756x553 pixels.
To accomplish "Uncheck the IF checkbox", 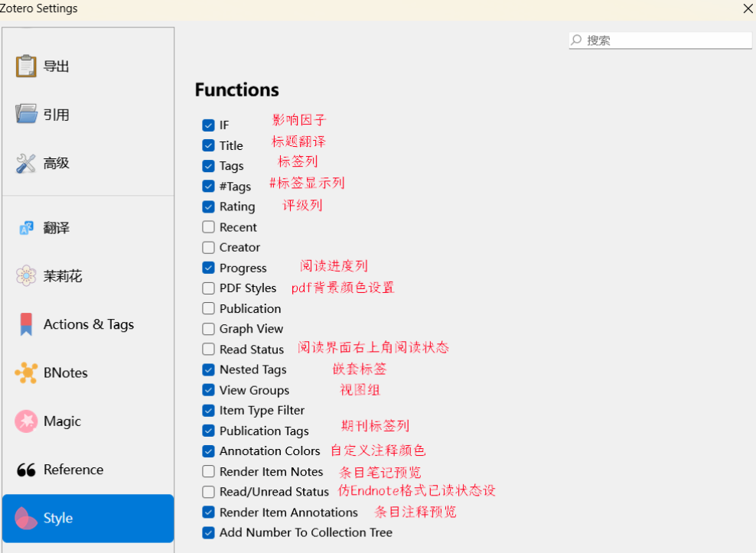I will coord(208,125).
